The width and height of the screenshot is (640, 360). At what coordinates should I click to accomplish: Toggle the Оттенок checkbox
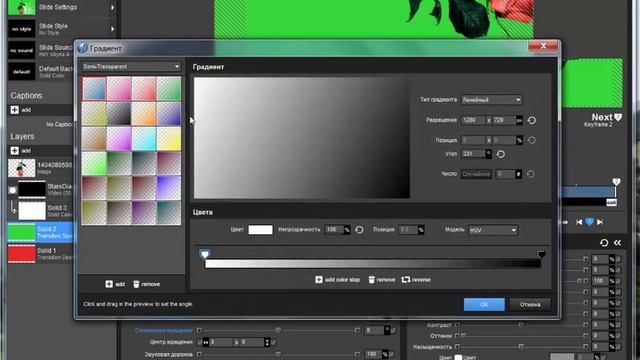(x=458, y=336)
